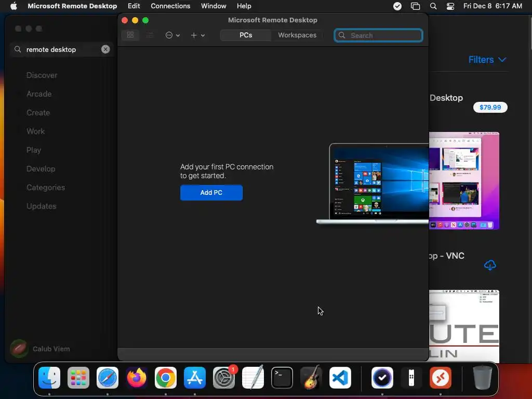The image size is (532, 399).
Task: Open GarageBand from the Dock
Action: (311, 378)
